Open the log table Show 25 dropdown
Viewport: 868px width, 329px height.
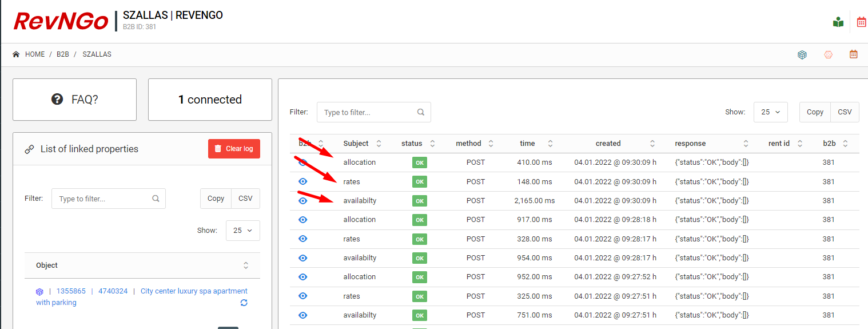pyautogui.click(x=771, y=112)
